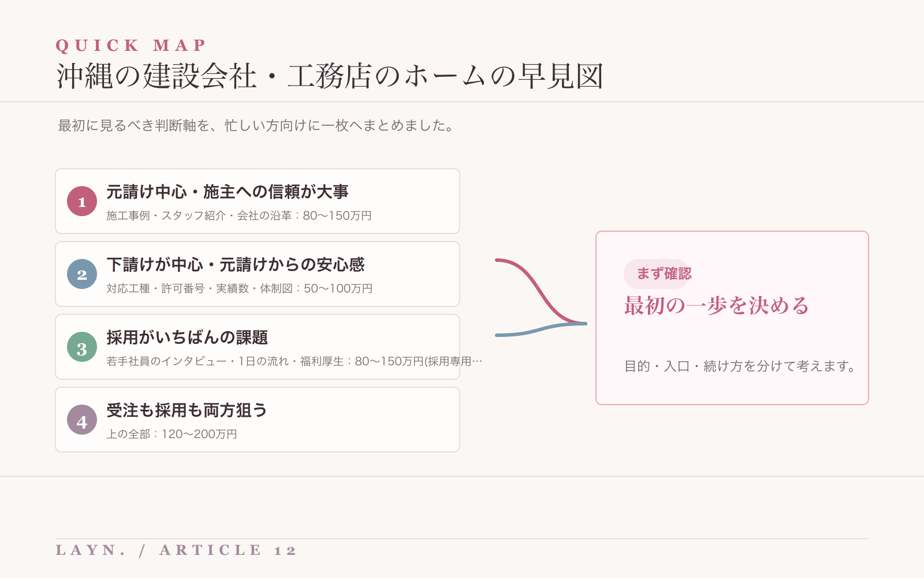
Task: Click the truncated 若手社員のインタビュー description line
Action: click(295, 361)
